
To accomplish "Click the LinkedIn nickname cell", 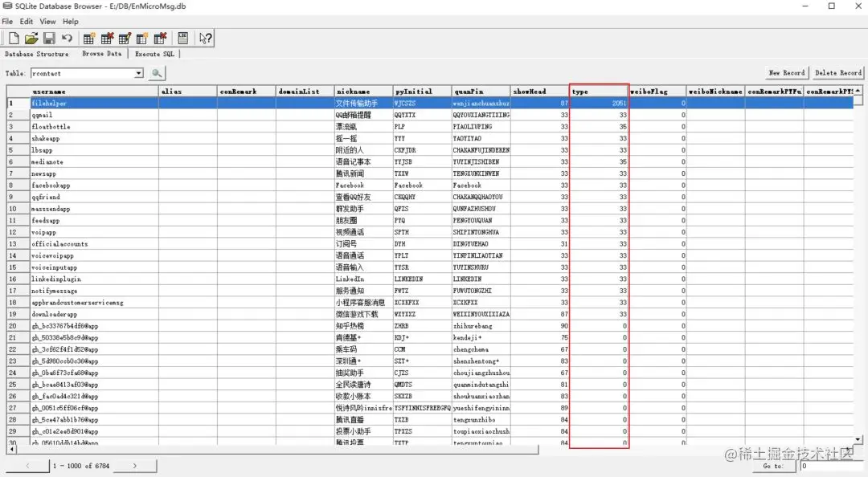I will (364, 279).
